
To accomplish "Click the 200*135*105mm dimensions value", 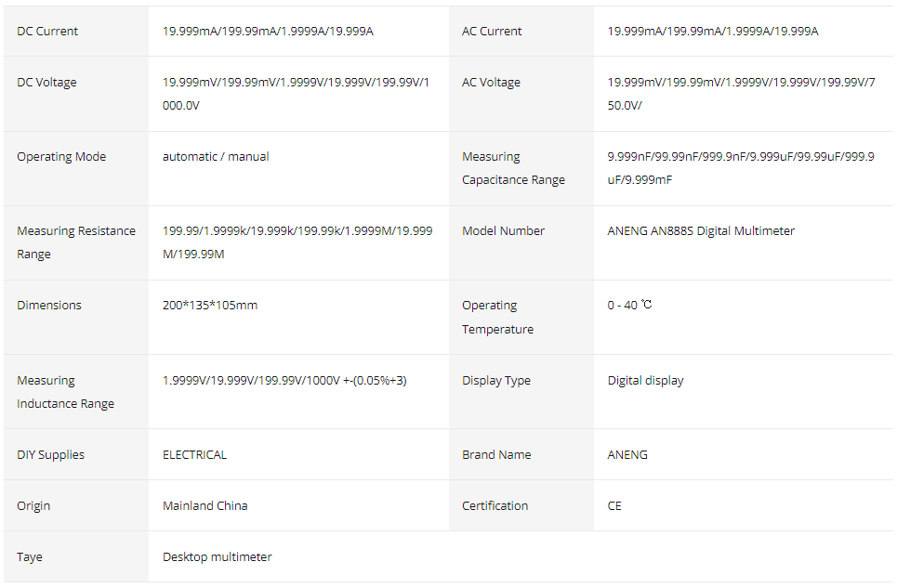I will coord(210,305).
